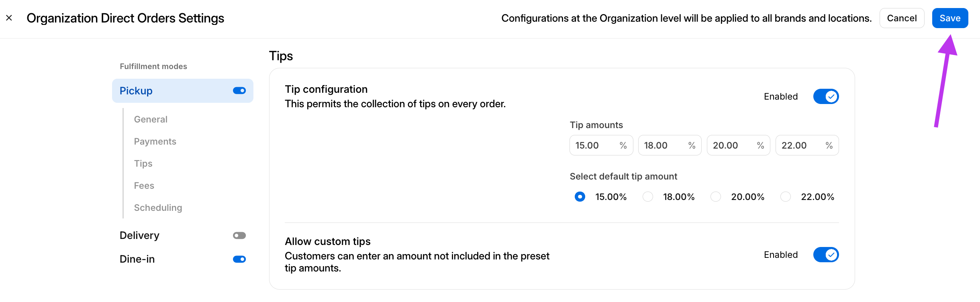
Task: Open the Tips settings section
Action: pyautogui.click(x=143, y=163)
